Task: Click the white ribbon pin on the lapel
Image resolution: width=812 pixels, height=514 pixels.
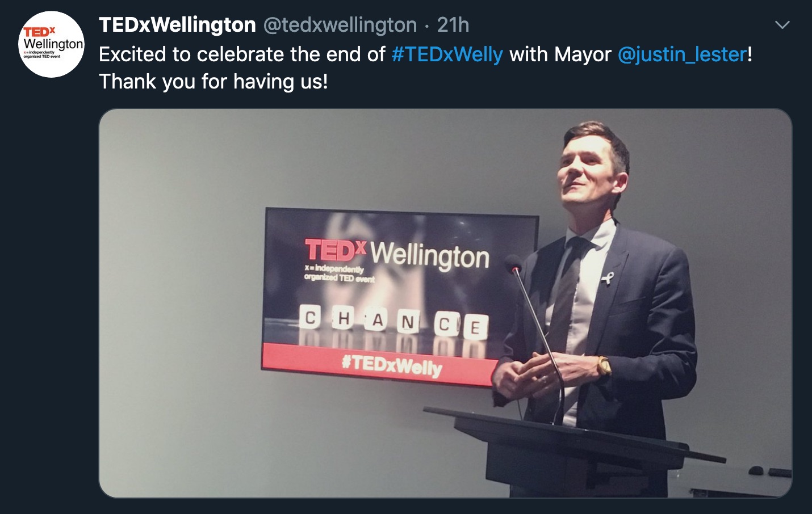Action: 607,279
